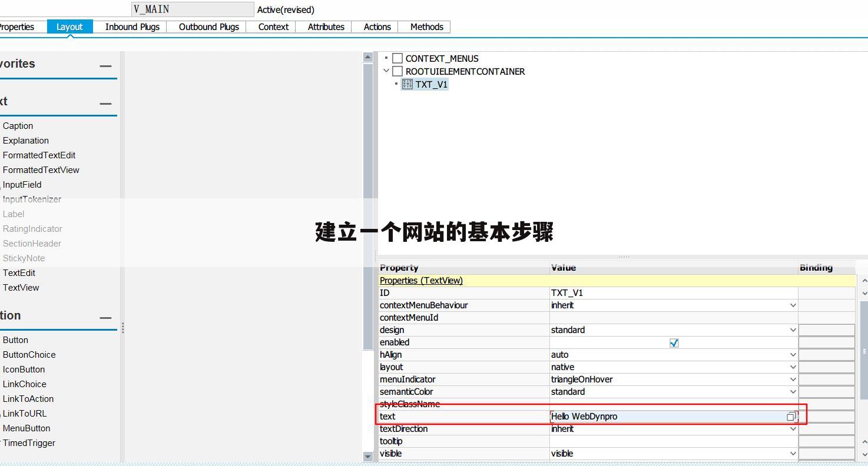
Task: Click into the Hello WebDynpro text field
Action: pyautogui.click(x=618, y=416)
